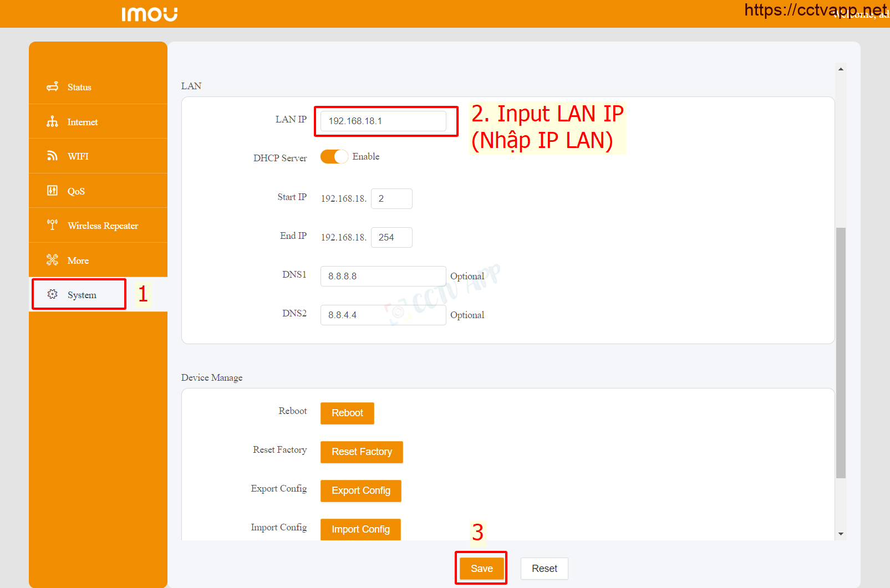Click the Internet network icon
This screenshot has width=890, height=588.
tap(52, 122)
